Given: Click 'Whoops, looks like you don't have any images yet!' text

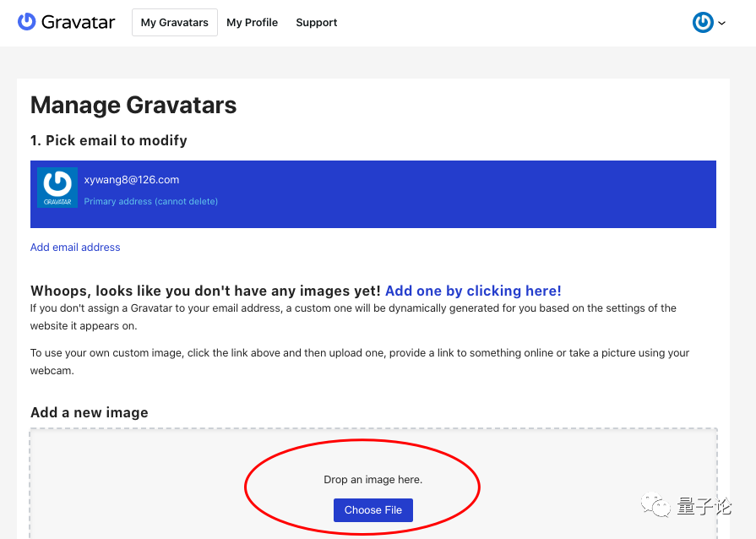Looking at the screenshot, I should 205,291.
